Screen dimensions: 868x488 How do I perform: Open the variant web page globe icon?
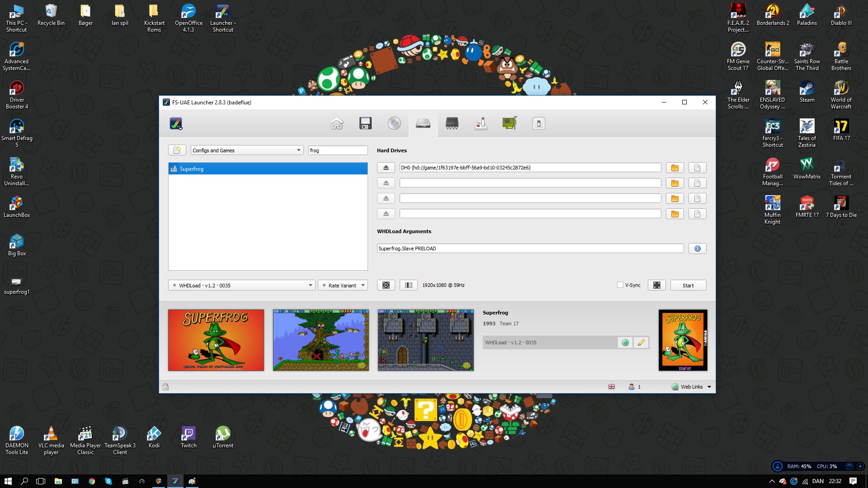625,343
